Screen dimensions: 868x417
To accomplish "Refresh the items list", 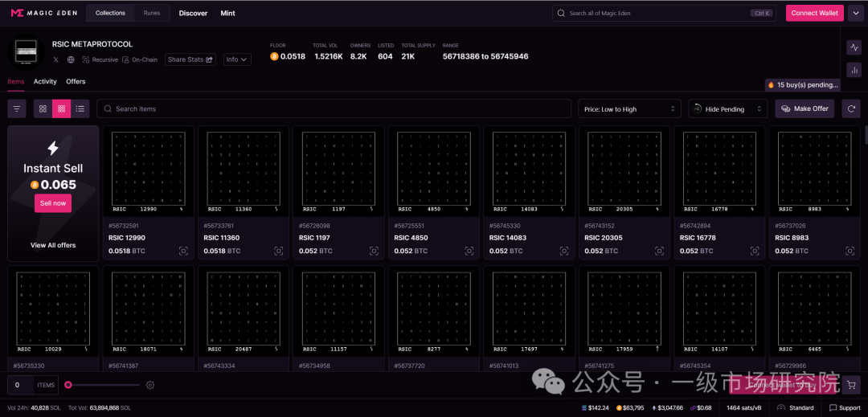I will pos(851,109).
